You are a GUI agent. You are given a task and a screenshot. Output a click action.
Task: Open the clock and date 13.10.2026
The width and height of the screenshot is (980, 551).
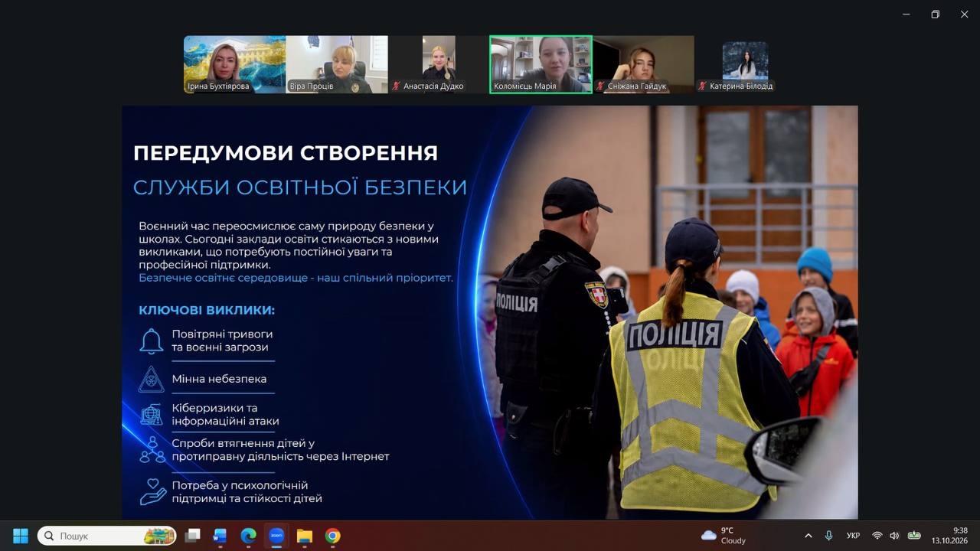click(x=949, y=536)
